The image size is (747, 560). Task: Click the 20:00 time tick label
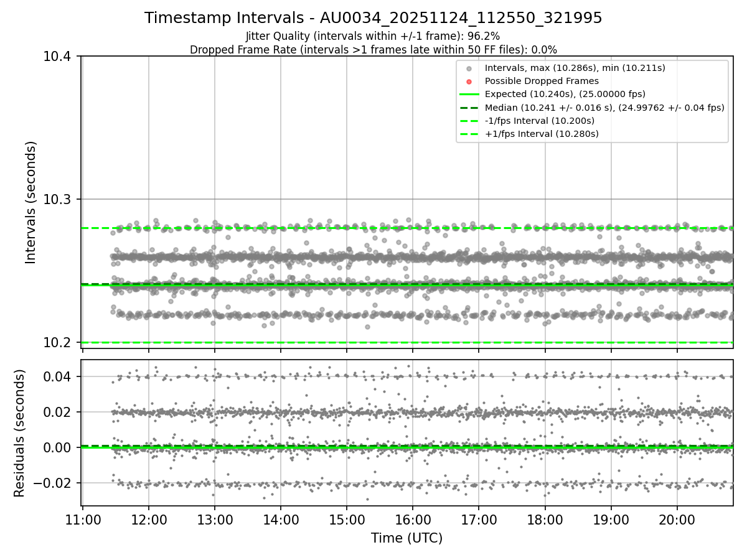tap(677, 520)
